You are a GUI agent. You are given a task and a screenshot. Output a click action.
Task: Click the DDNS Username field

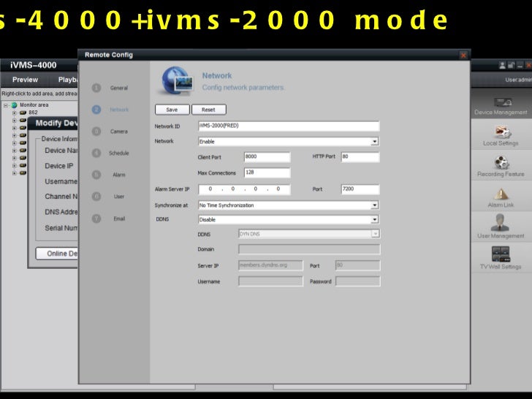click(270, 281)
